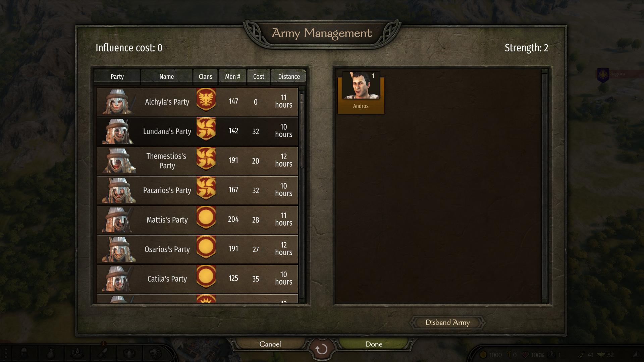Click the army panel vertical scrollbar
Viewport: 644px width, 362px height.
click(x=545, y=186)
